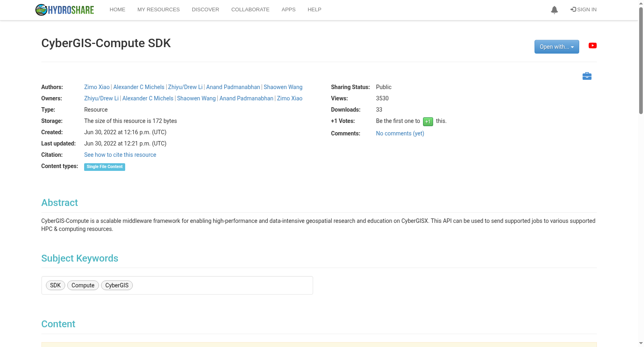Screen dimensions: 644x347
Task: Click the page vertical scrollbar thumb
Action: click(x=641, y=60)
